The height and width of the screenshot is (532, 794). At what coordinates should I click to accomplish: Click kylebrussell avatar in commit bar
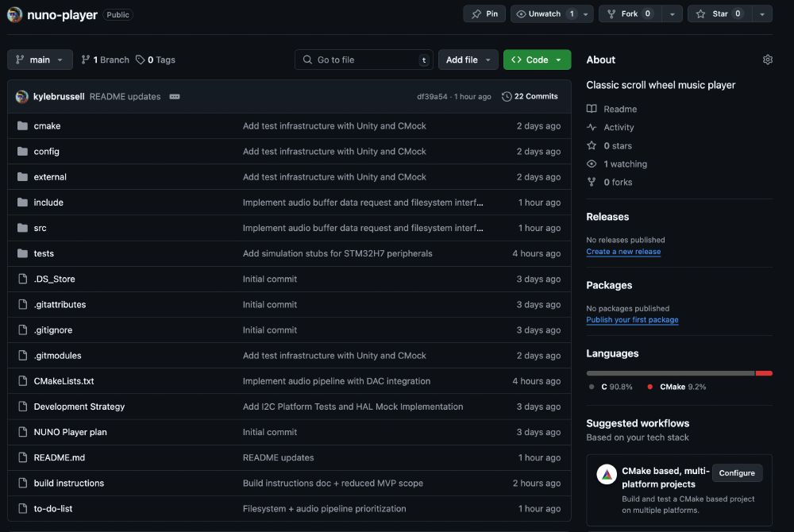tap(21, 96)
